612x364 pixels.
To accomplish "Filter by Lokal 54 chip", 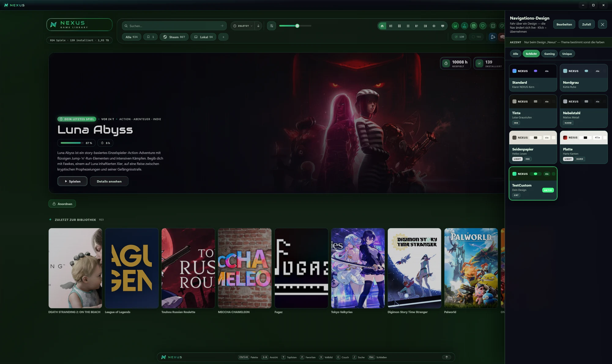I will pos(203,37).
